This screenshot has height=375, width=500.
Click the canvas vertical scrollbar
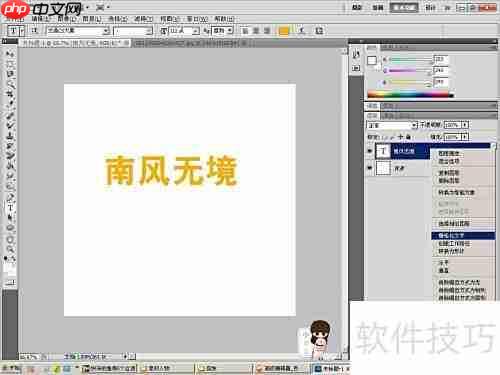click(344, 200)
